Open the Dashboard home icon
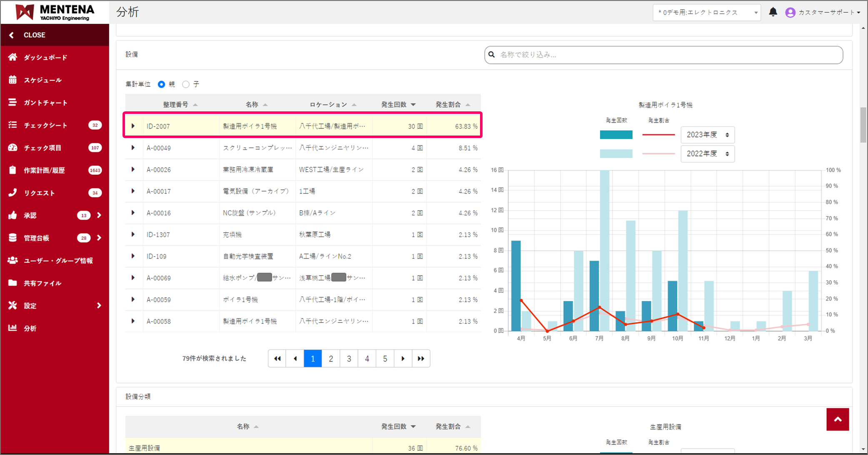868x455 pixels. coord(13,57)
